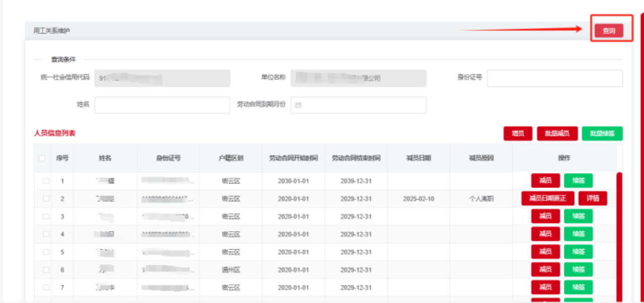Click 减员 for row 5
644x303 pixels.
[545, 252]
